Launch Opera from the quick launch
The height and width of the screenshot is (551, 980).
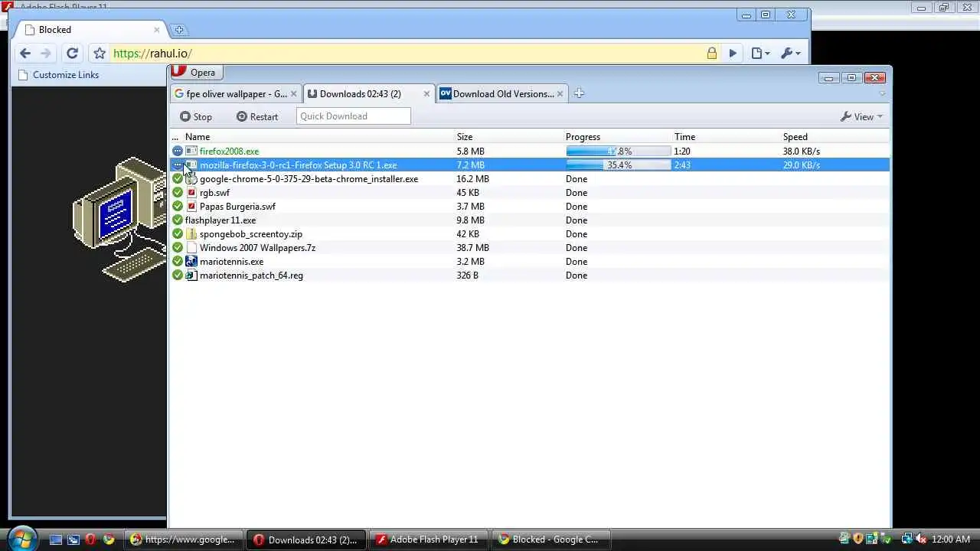pyautogui.click(x=90, y=540)
